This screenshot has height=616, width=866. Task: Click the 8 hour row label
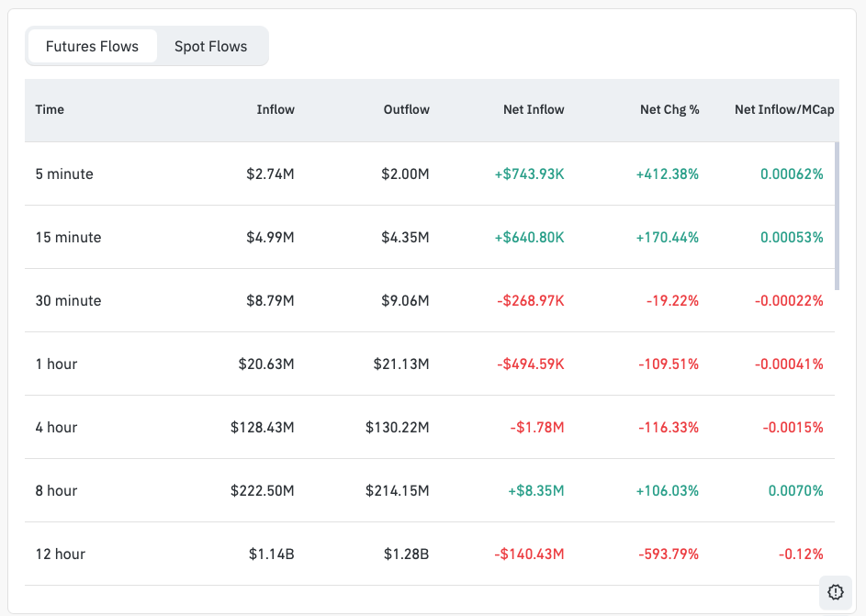56,490
